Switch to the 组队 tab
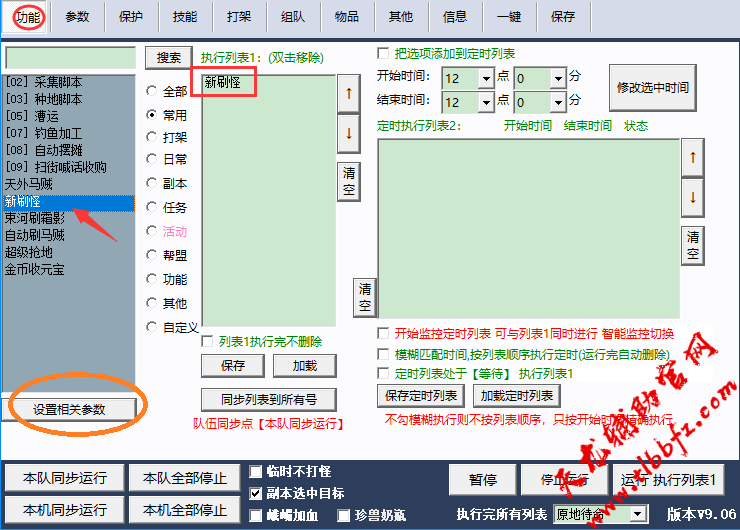 [293, 17]
